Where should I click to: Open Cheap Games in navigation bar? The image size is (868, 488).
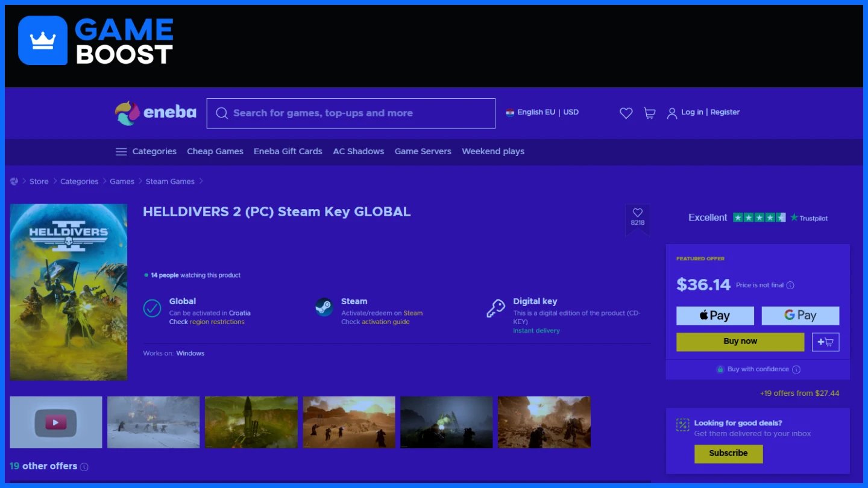215,152
